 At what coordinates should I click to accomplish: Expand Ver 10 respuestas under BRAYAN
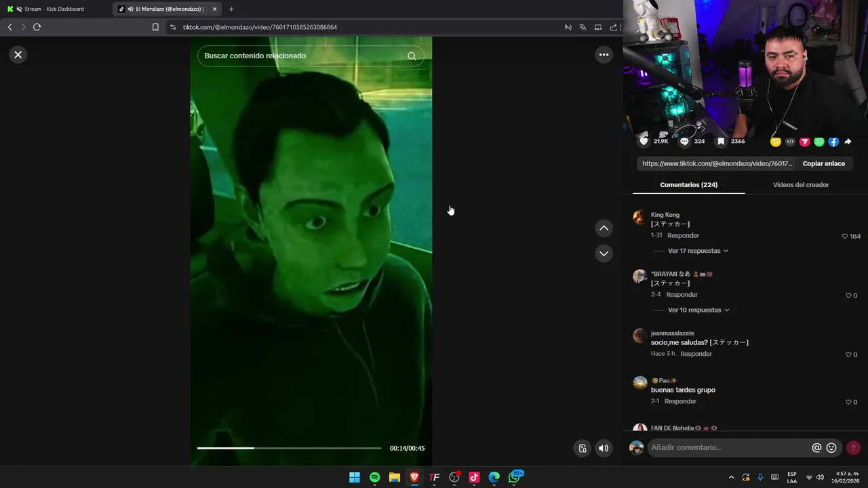coord(698,310)
